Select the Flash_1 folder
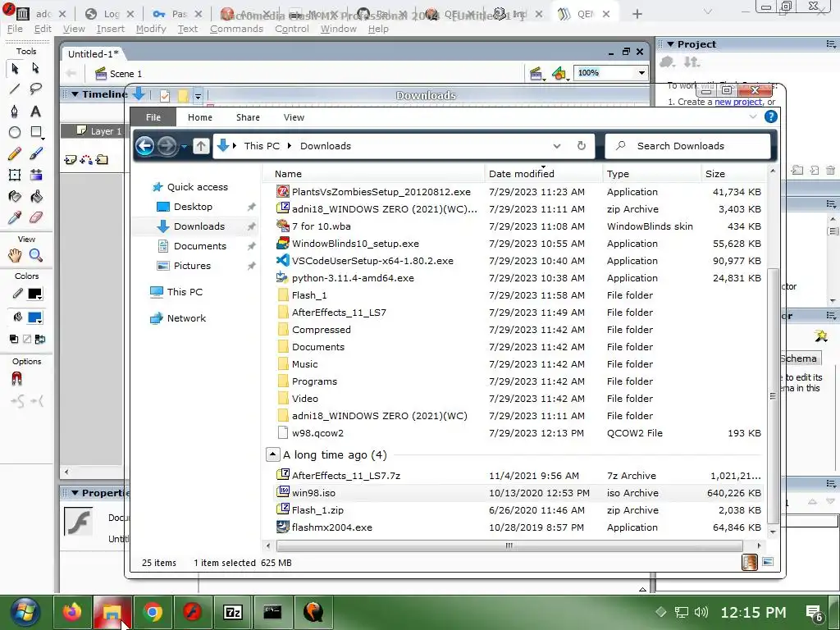Image resolution: width=840 pixels, height=630 pixels. pos(309,295)
